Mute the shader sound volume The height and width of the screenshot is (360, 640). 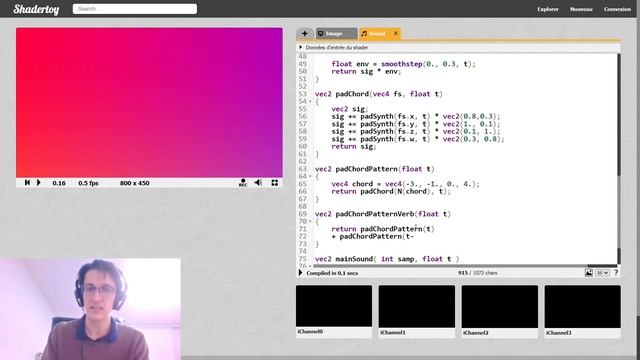pos(258,182)
